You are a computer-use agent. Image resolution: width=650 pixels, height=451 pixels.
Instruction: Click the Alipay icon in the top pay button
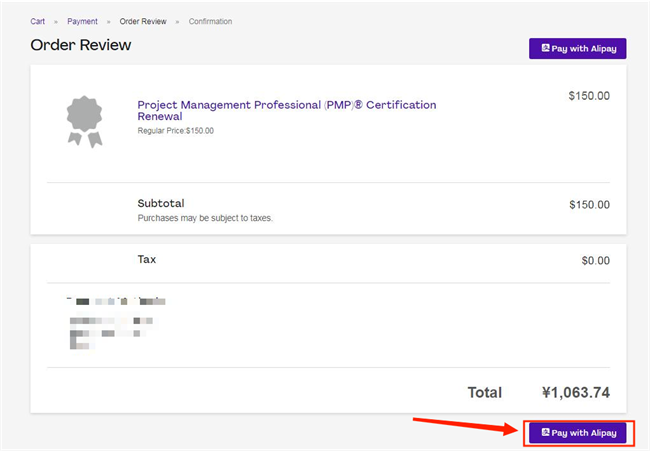(x=545, y=48)
